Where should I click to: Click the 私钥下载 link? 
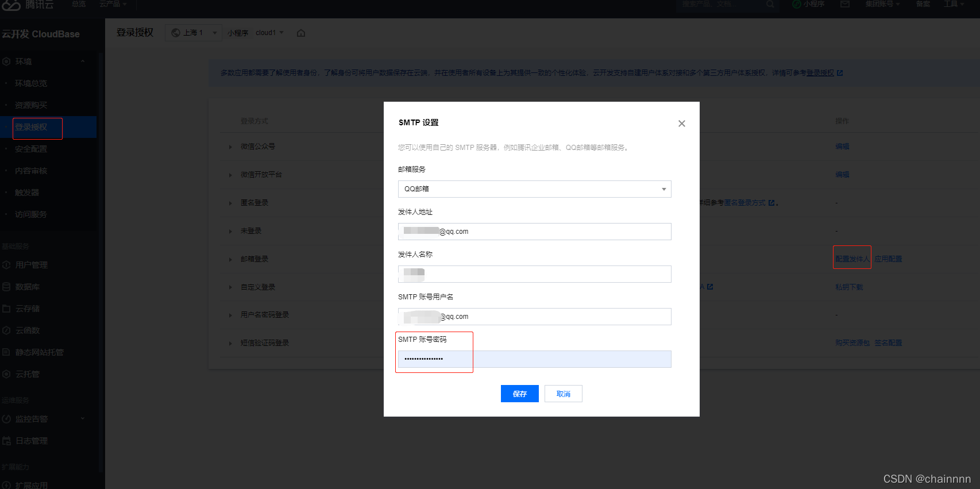(849, 287)
